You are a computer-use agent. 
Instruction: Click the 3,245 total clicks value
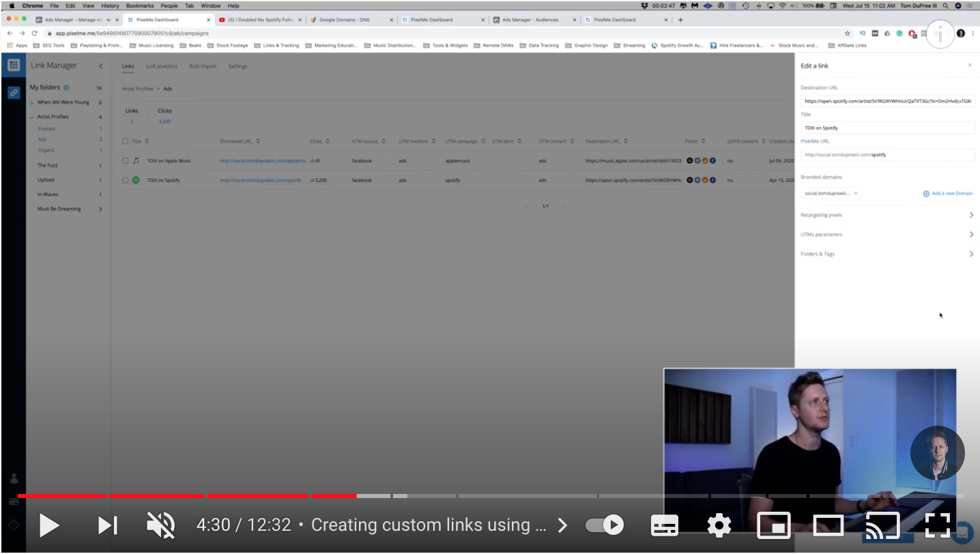click(x=164, y=121)
